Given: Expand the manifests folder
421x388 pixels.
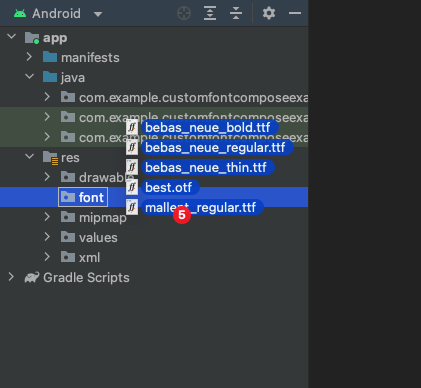Looking at the screenshot, I should tap(29, 57).
